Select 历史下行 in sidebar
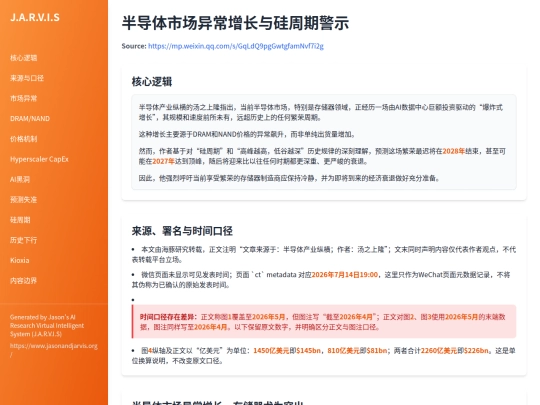This screenshot has width=540, height=405. tap(23, 240)
